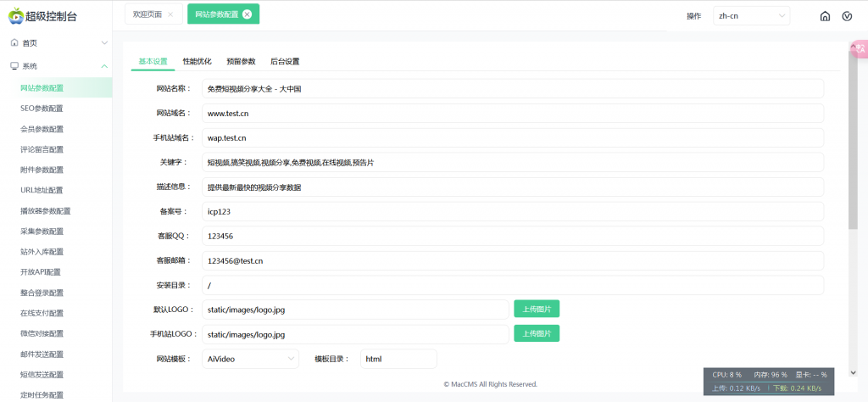Click the MacCMS All Rights Reserved footer text

(491, 383)
